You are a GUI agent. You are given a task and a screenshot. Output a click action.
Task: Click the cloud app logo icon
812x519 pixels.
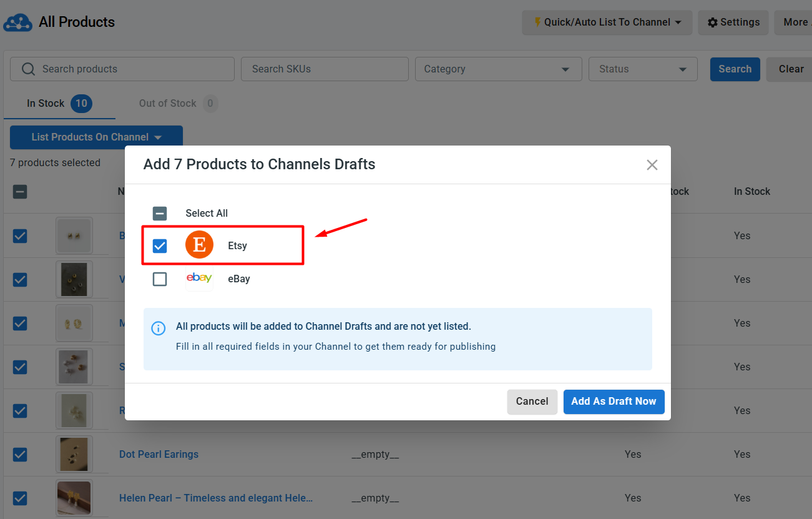pos(17,22)
